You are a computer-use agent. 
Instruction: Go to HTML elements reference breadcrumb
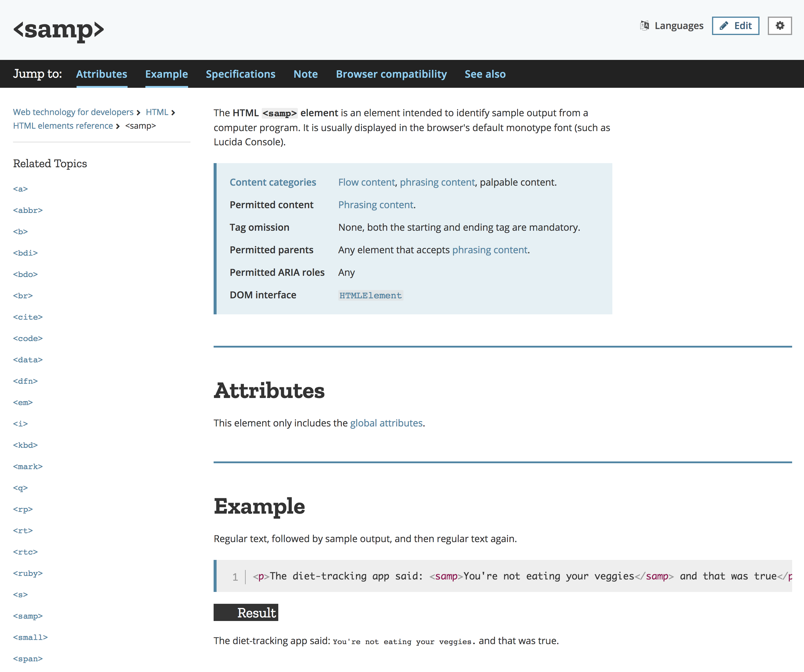tap(63, 126)
